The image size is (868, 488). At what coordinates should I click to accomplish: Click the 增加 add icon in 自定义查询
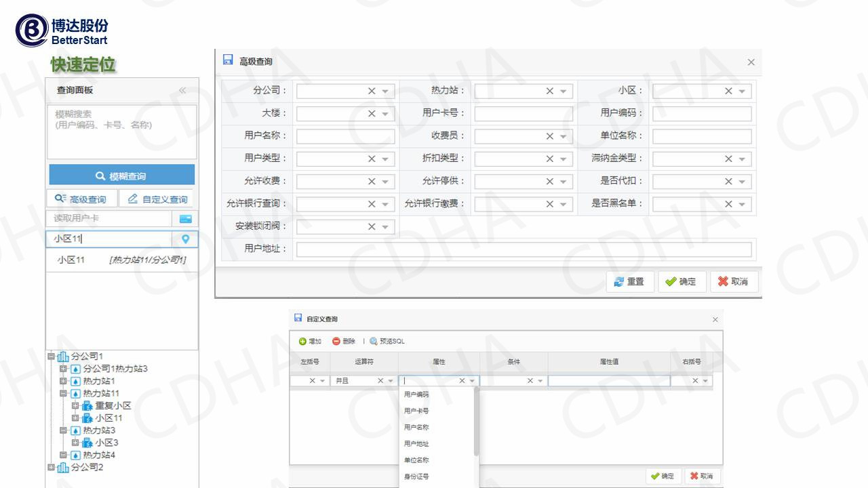click(x=302, y=342)
